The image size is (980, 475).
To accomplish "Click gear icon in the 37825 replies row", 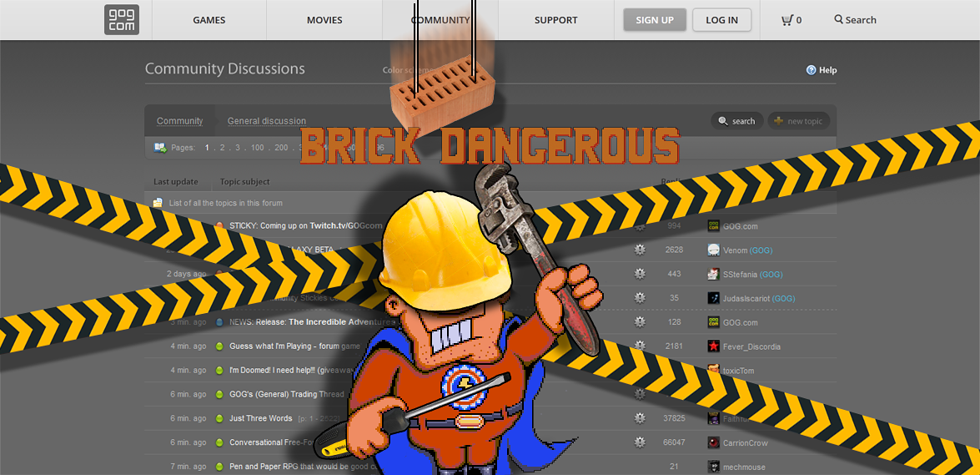I will click(x=640, y=418).
